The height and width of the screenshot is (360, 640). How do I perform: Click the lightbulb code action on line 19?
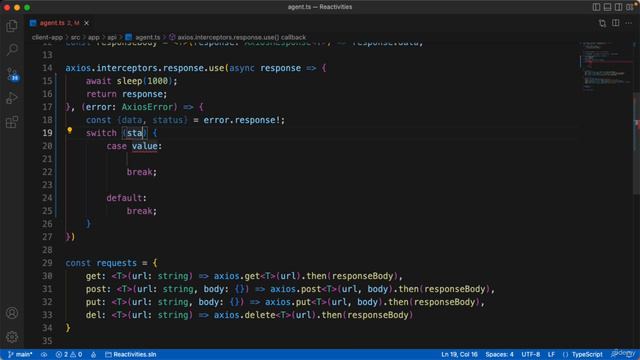70,131
